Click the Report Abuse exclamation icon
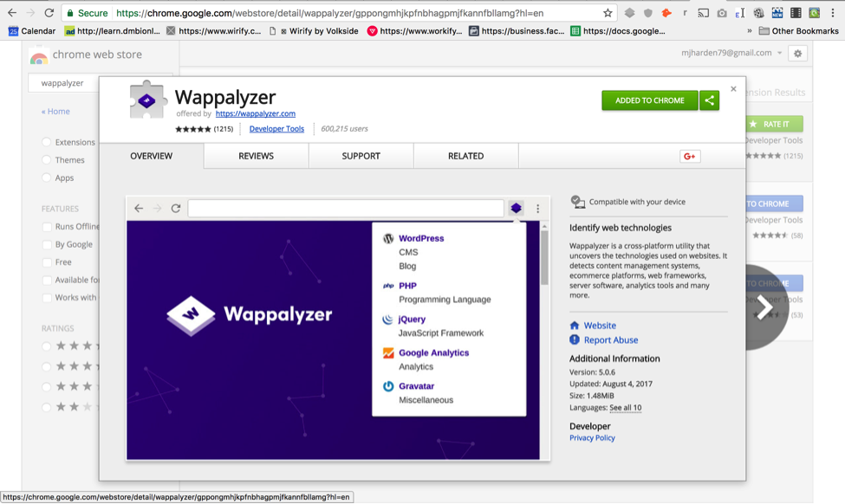Image resolution: width=845 pixels, height=504 pixels. [x=575, y=339]
